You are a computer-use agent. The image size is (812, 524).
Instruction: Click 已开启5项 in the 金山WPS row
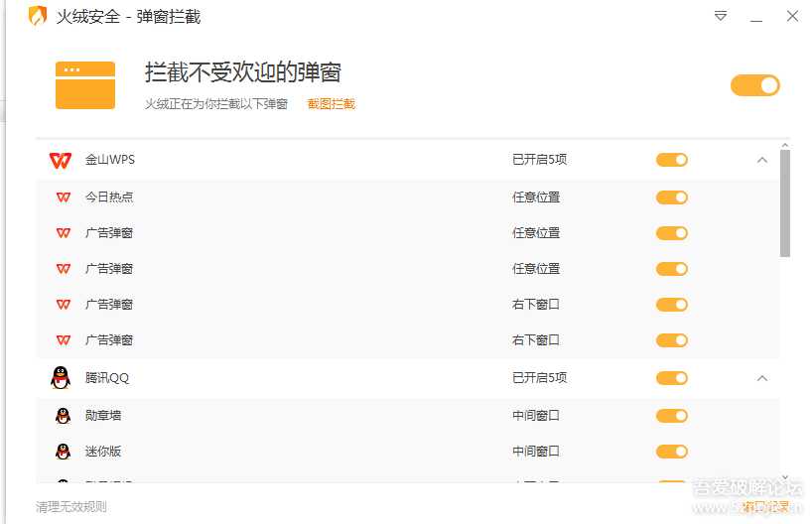point(539,160)
